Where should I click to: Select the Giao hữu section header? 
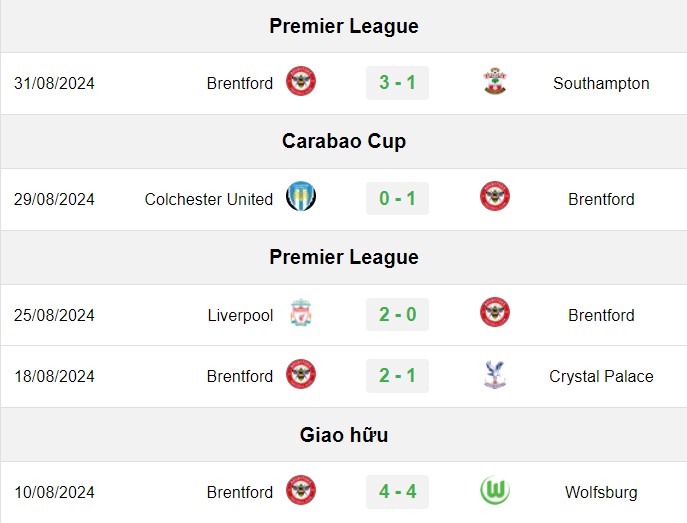(344, 435)
